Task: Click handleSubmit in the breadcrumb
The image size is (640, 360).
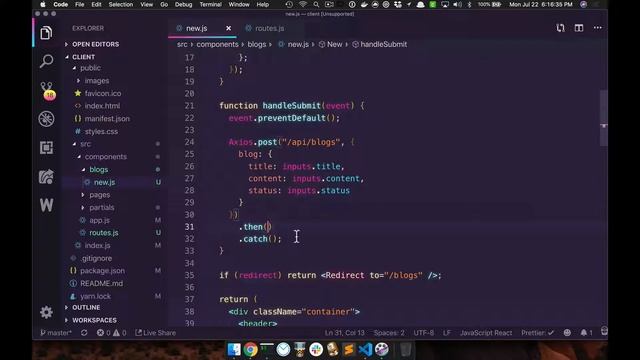Action: pyautogui.click(x=383, y=44)
